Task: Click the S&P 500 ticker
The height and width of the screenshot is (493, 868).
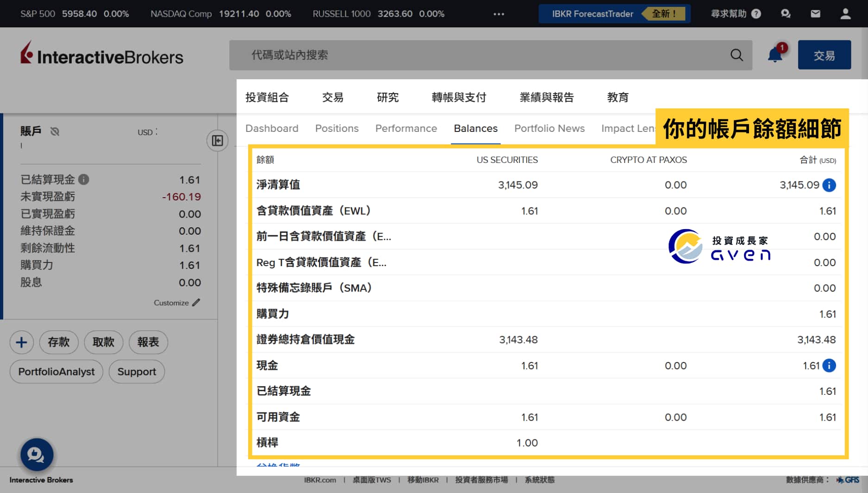Action: [75, 14]
